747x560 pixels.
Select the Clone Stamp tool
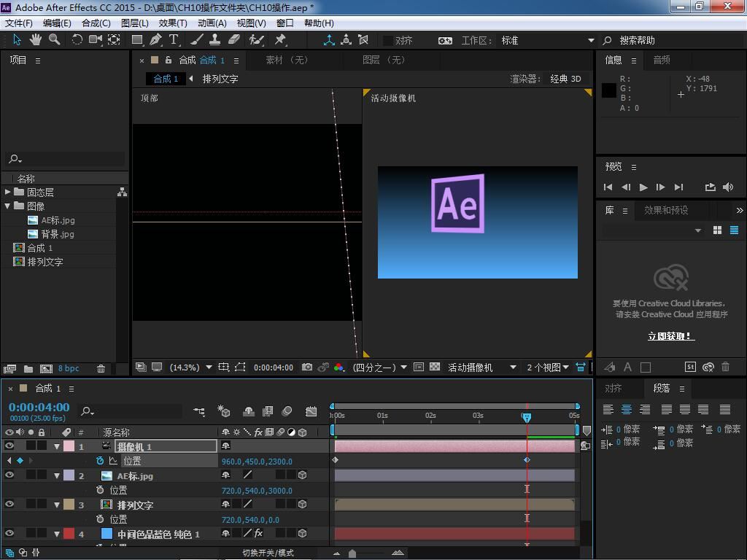click(x=215, y=39)
